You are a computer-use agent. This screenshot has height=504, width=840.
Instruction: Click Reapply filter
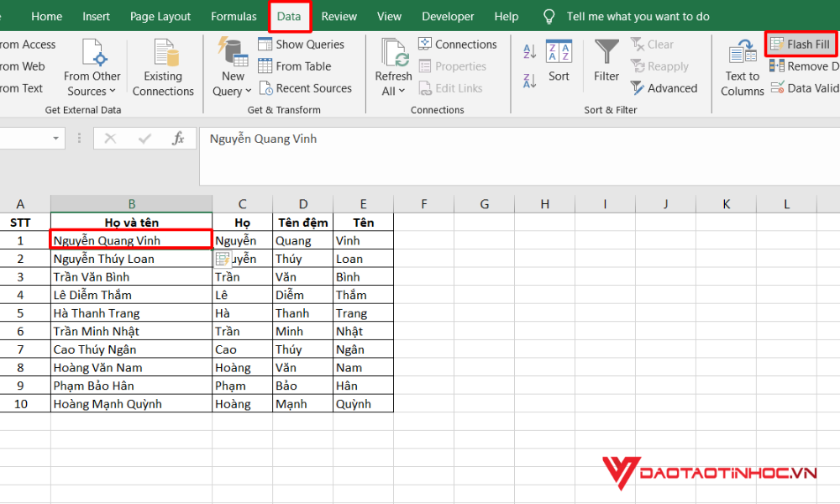pyautogui.click(x=659, y=66)
